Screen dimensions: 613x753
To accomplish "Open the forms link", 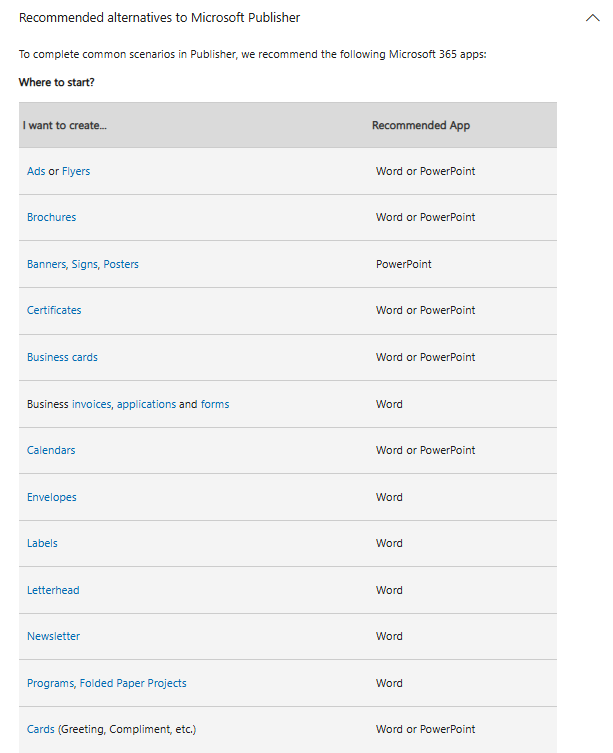I will point(215,404).
